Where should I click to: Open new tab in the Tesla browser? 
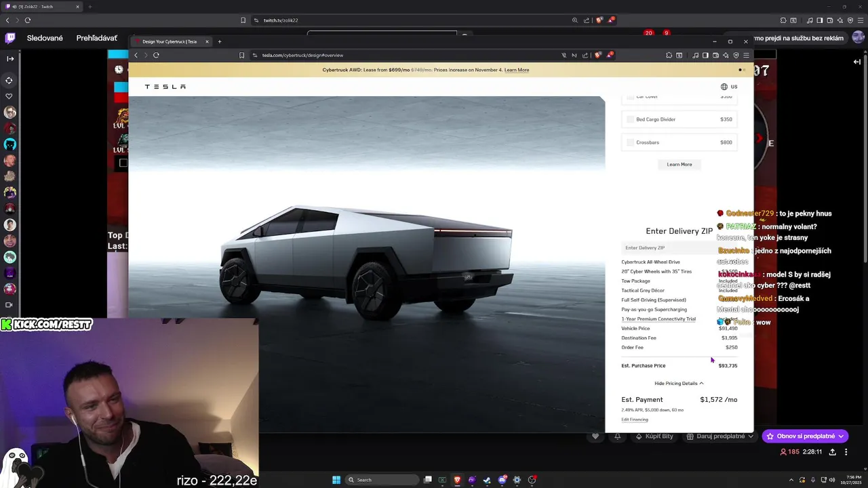click(x=219, y=41)
